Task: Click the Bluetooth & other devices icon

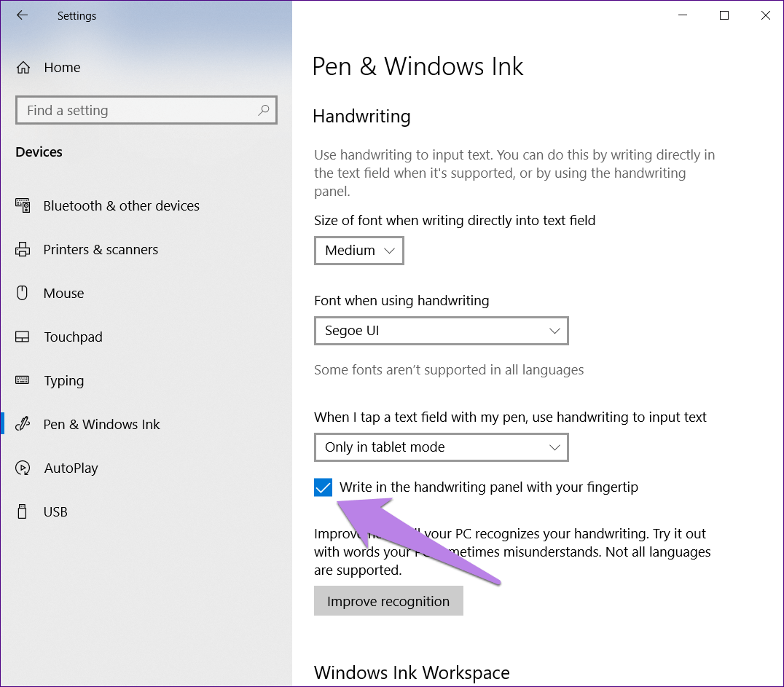Action: click(23, 206)
